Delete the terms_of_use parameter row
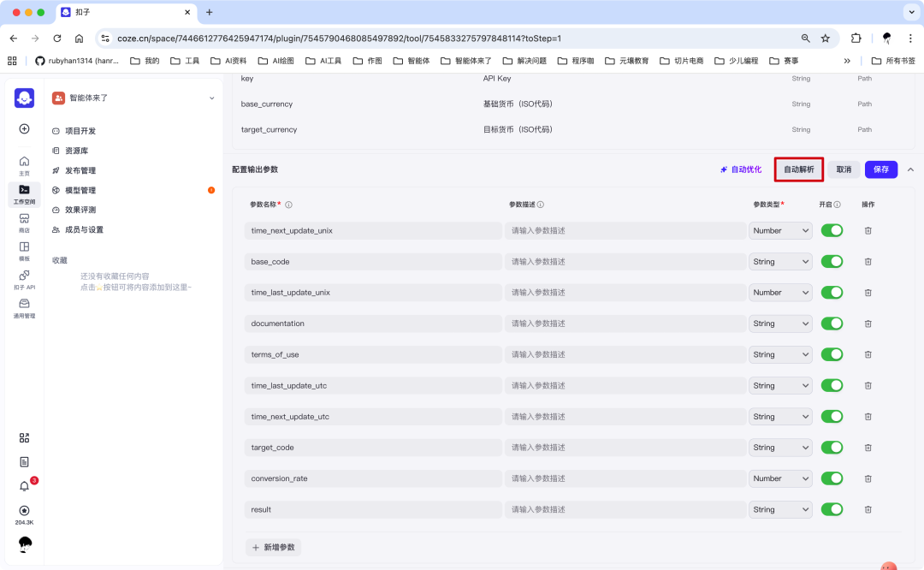Viewport: 924px width, 570px height. (x=868, y=355)
